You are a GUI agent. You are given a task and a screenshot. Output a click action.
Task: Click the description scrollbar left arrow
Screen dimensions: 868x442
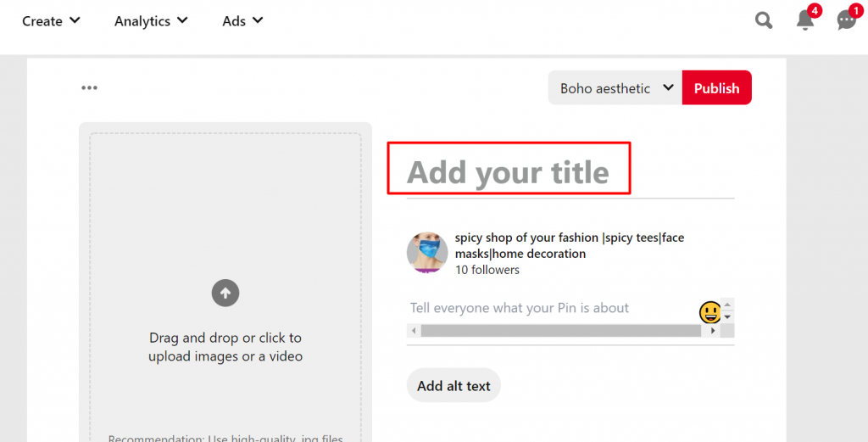click(414, 331)
